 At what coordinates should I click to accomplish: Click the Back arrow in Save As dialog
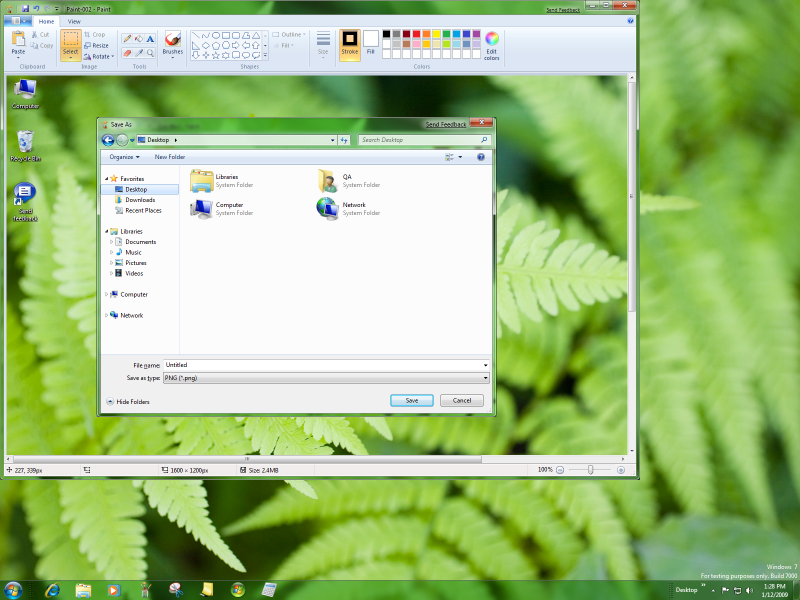[108, 140]
